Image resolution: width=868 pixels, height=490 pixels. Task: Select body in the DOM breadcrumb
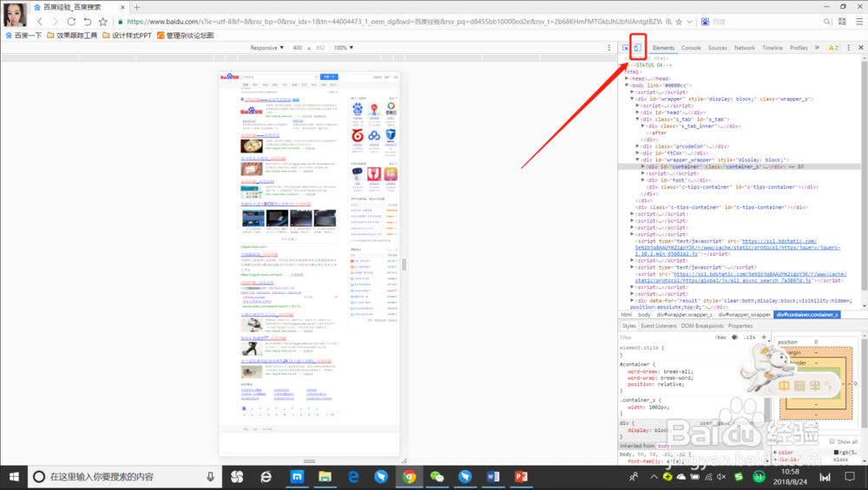pos(644,314)
